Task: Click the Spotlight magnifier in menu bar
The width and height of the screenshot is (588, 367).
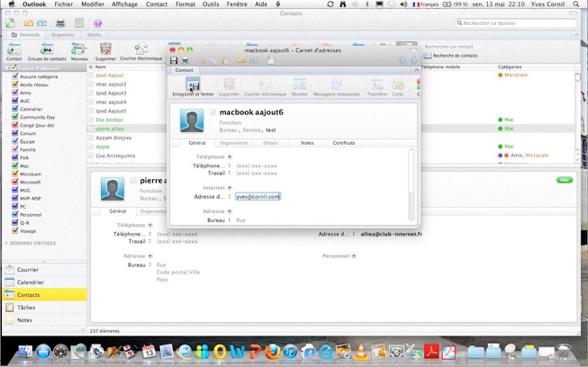Action: pyautogui.click(x=576, y=4)
